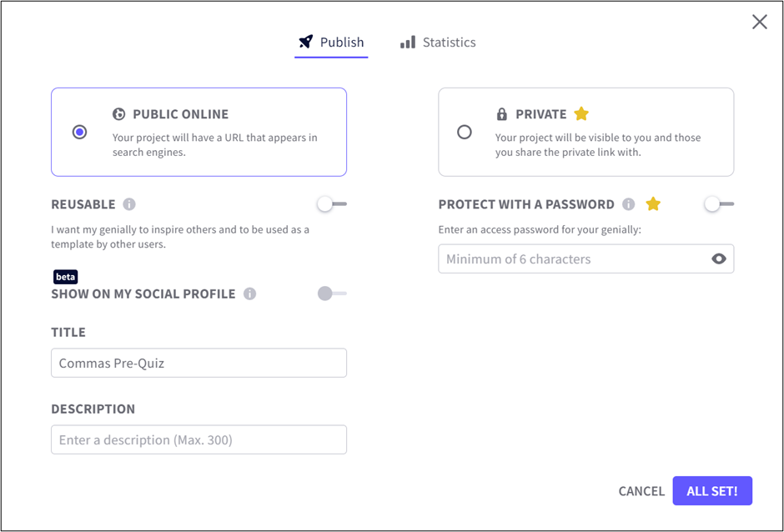
Task: Click the padlock icon next to Private
Action: point(501,114)
